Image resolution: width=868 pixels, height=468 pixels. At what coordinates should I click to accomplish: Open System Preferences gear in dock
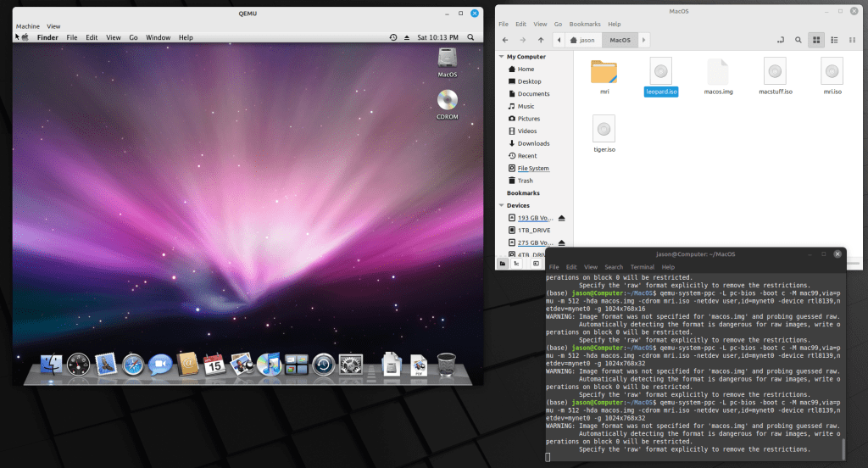[350, 364]
